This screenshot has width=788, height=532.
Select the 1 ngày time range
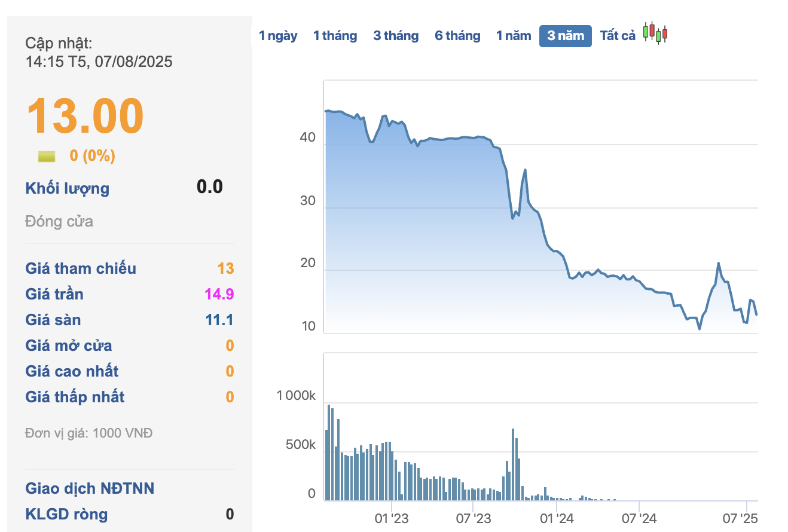point(278,36)
